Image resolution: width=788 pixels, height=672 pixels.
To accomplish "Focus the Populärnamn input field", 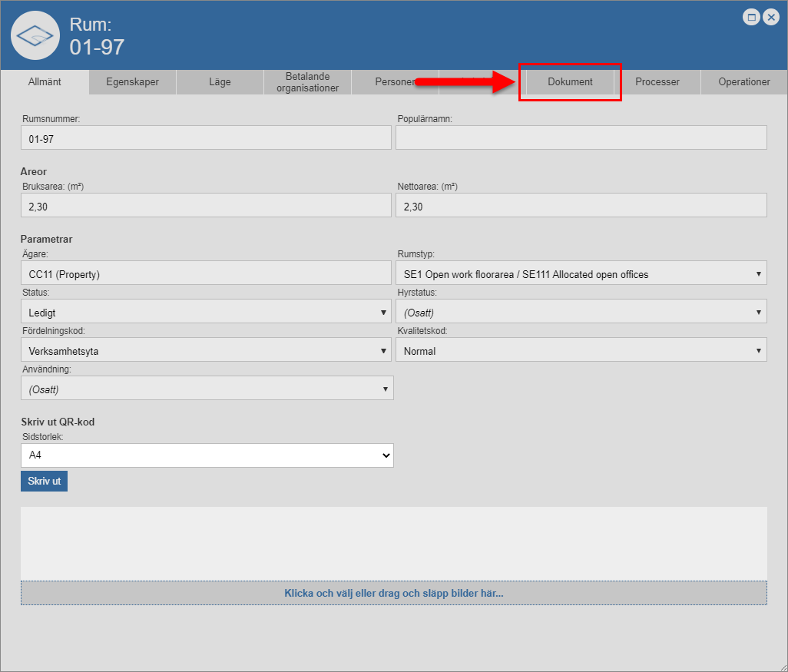I will tap(581, 138).
